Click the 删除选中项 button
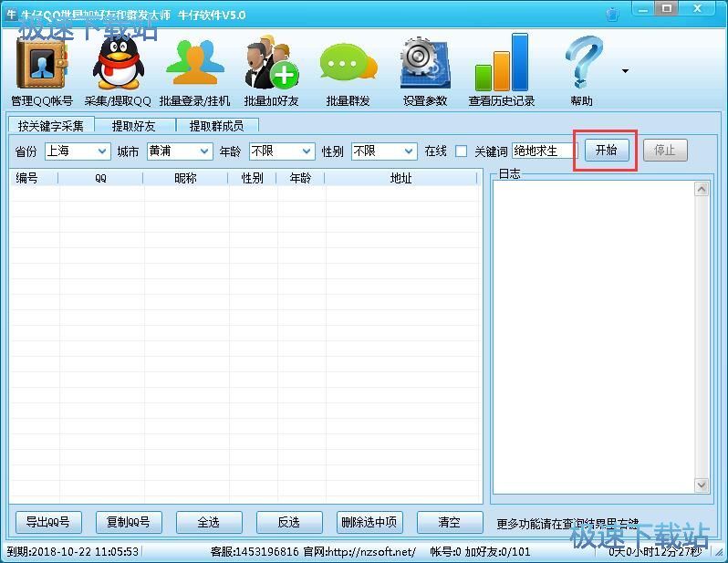728x563 pixels. point(369,522)
